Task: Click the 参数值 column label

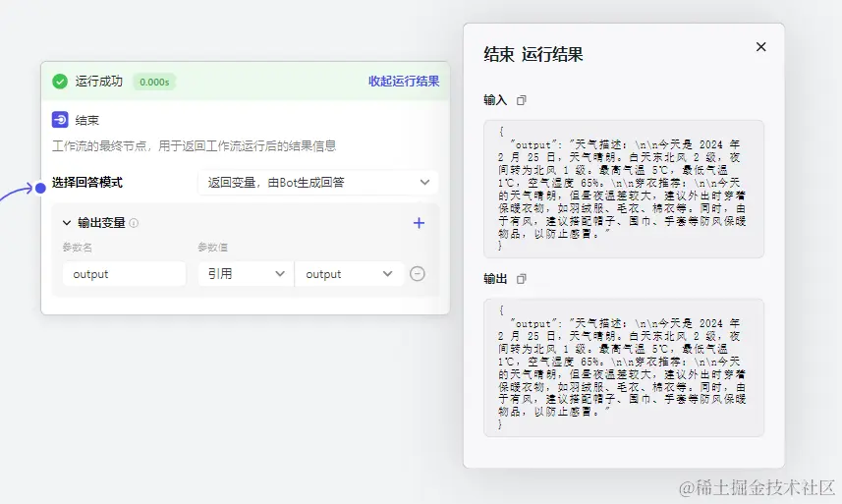Action: click(212, 248)
